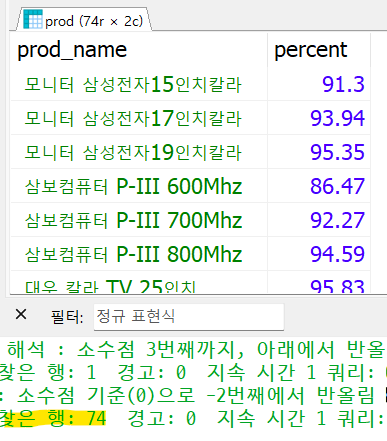This screenshot has height=441, width=387.
Task: Select the prod (74r × 2c) result tab
Action: [x=84, y=20]
